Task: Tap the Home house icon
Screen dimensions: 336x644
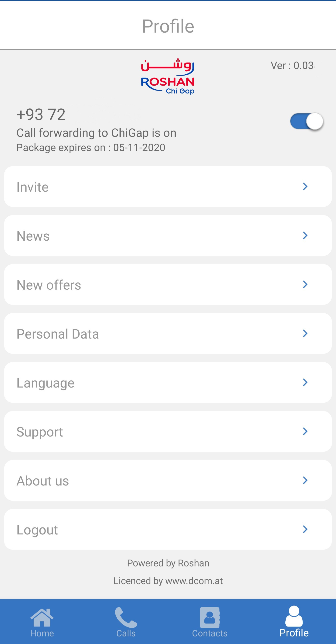Action: pos(42,617)
